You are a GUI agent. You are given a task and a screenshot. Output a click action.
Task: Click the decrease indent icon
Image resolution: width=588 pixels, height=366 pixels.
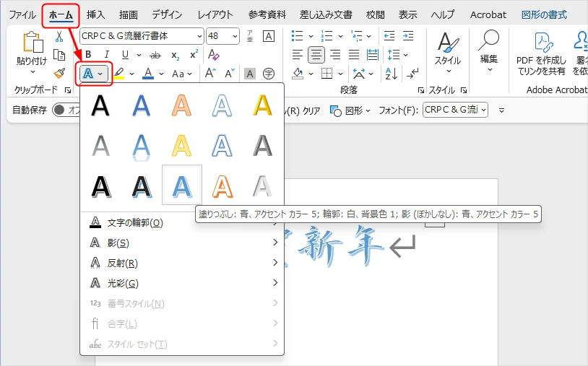click(x=389, y=36)
